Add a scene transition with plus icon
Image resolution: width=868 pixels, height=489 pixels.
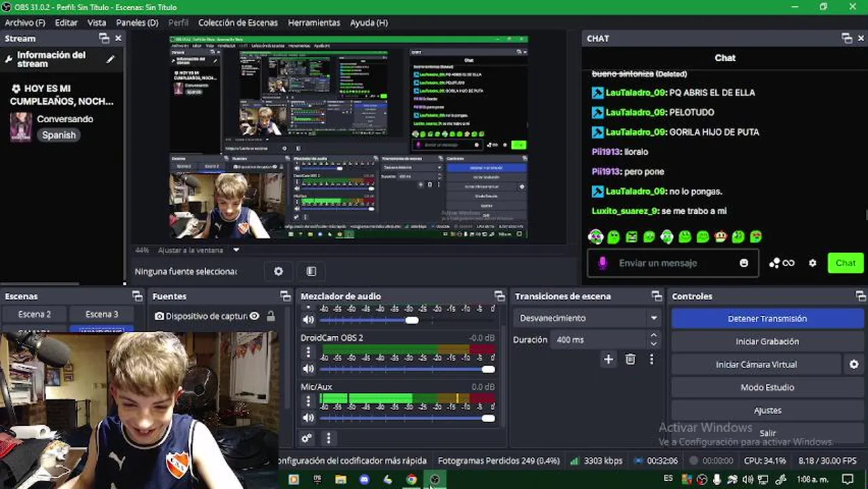(609, 359)
